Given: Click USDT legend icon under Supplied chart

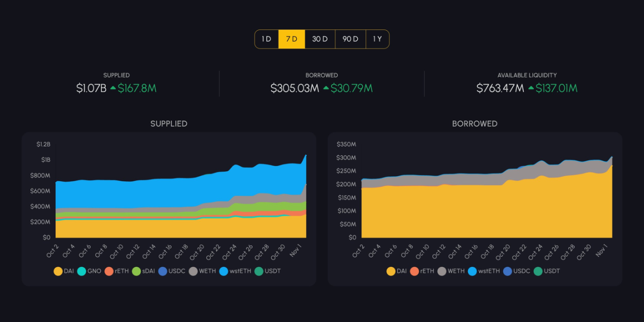Looking at the screenshot, I should click(259, 271).
